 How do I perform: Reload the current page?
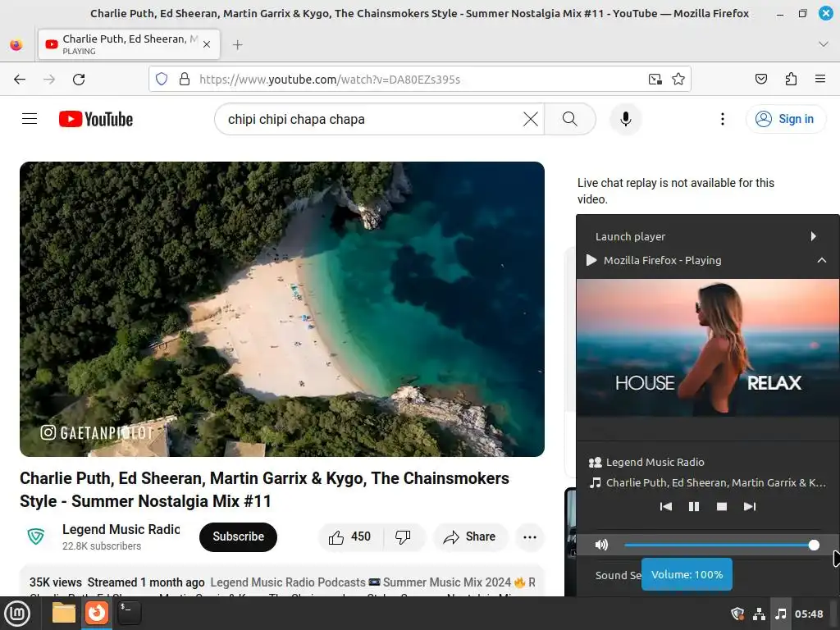pyautogui.click(x=79, y=80)
